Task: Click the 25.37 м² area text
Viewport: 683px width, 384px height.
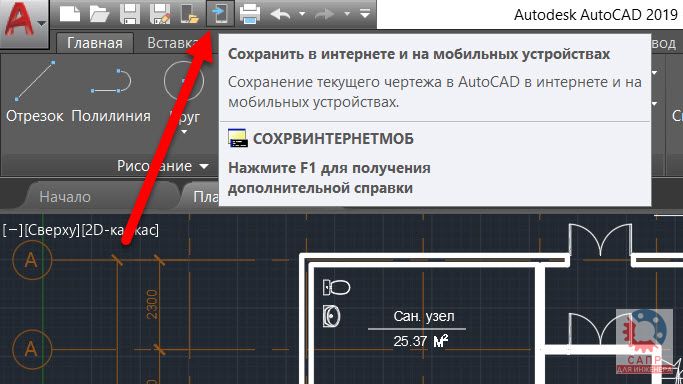Action: [x=421, y=341]
